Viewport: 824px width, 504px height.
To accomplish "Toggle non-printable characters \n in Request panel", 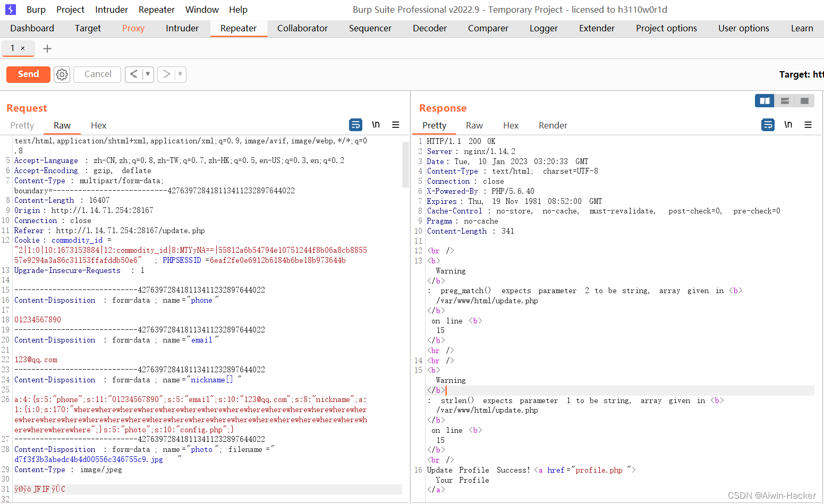I will coord(376,125).
